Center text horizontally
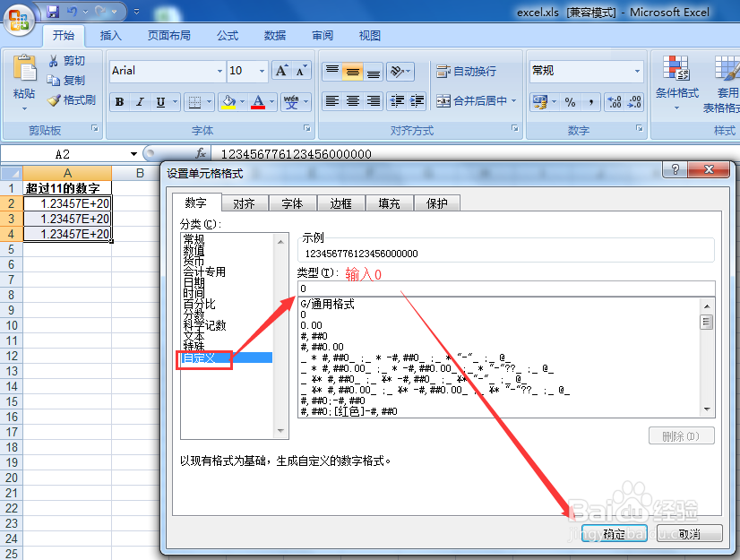 pos(353,101)
